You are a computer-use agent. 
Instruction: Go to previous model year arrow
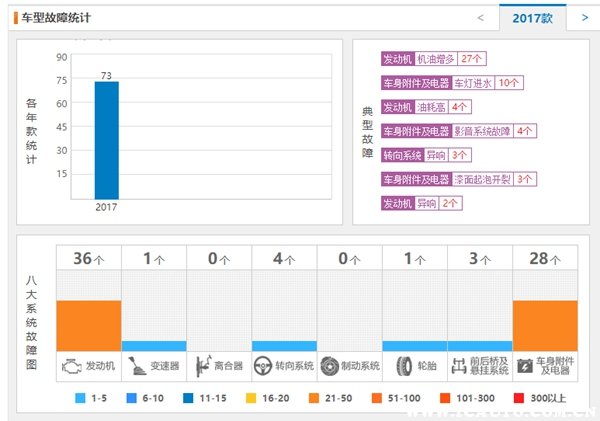pyautogui.click(x=481, y=18)
